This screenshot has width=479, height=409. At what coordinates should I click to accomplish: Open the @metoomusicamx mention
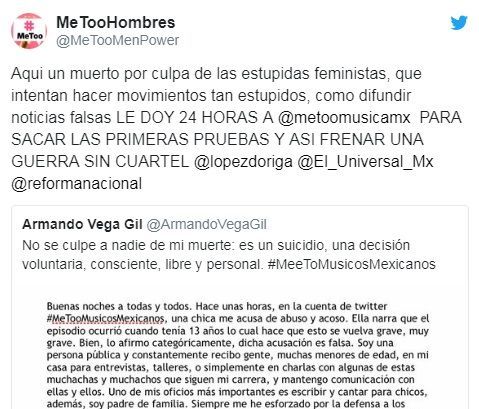344,118
